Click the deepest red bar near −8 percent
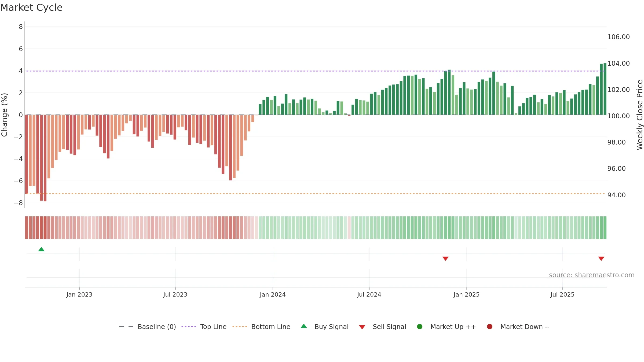The width and height of the screenshot is (644, 362). pos(45,158)
